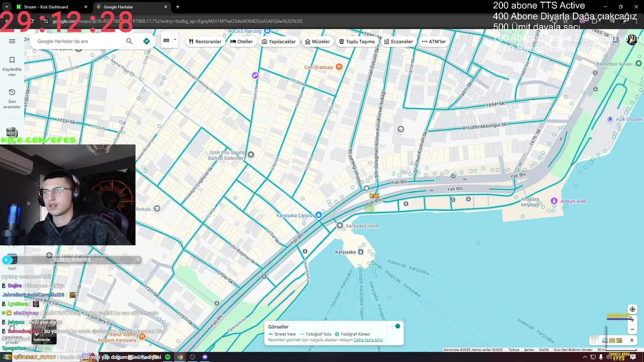Screen dimensions: 644x362
Task: Click the site info icon in address bar
Action: [46, 21]
